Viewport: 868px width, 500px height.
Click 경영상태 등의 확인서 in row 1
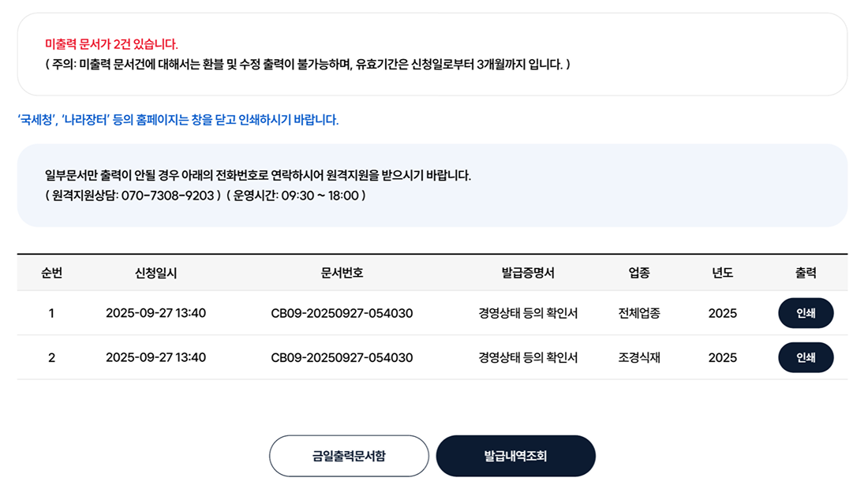[x=528, y=313]
